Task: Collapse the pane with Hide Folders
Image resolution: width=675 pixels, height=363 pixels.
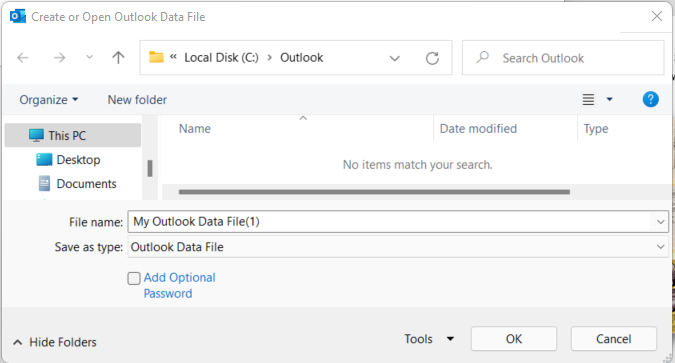Action: (54, 342)
